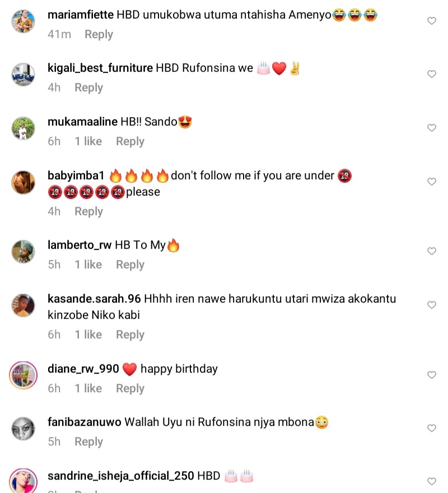The width and height of the screenshot is (448, 493).
Task: Like mukamaaline's HB Sando comment
Action: click(x=432, y=128)
